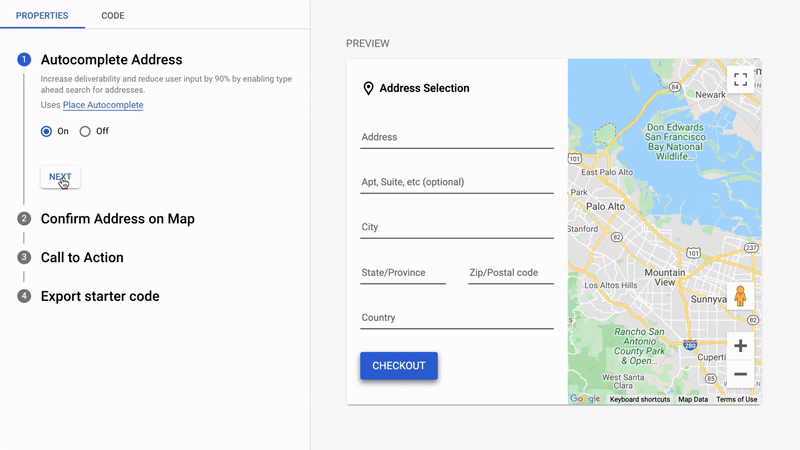Open Keyboard shortcuts on the map
Viewport: 800px width, 450px height.
tap(640, 400)
